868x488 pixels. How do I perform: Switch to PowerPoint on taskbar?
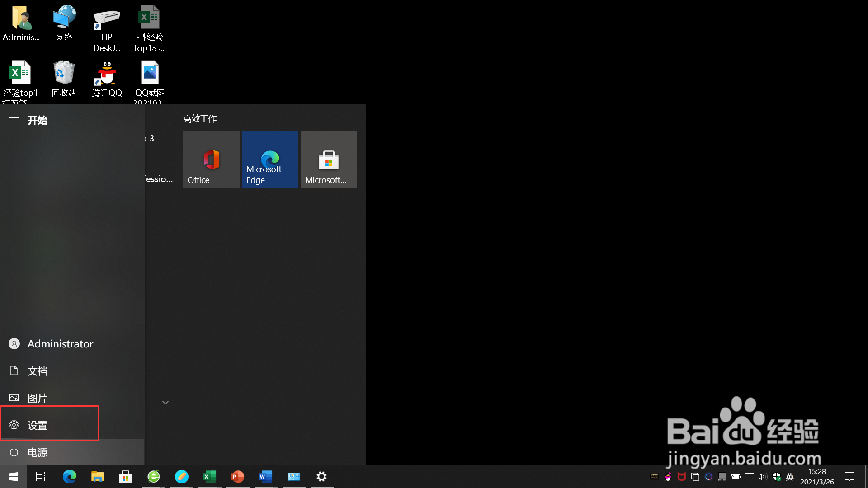coord(237,477)
